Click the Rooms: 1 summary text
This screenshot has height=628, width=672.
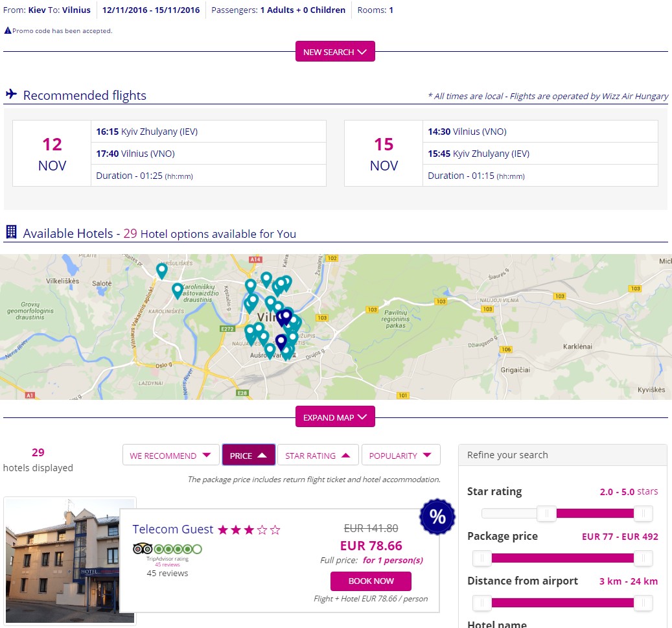pyautogui.click(x=375, y=10)
